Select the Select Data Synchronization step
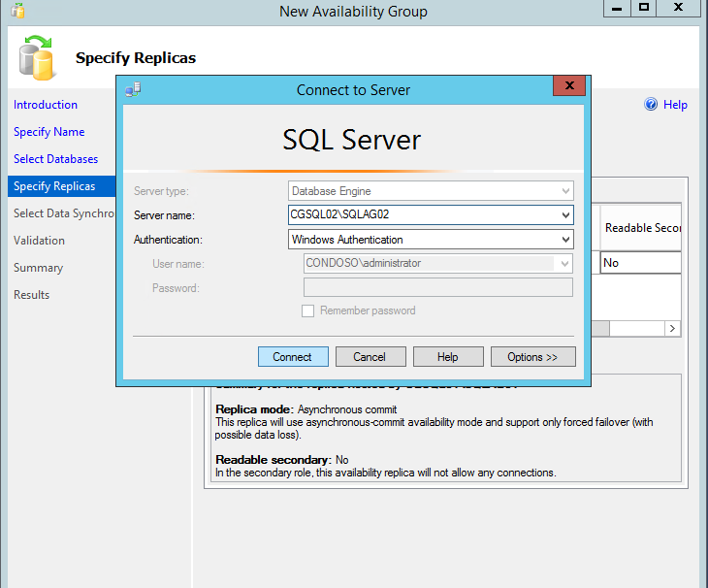 coord(64,213)
